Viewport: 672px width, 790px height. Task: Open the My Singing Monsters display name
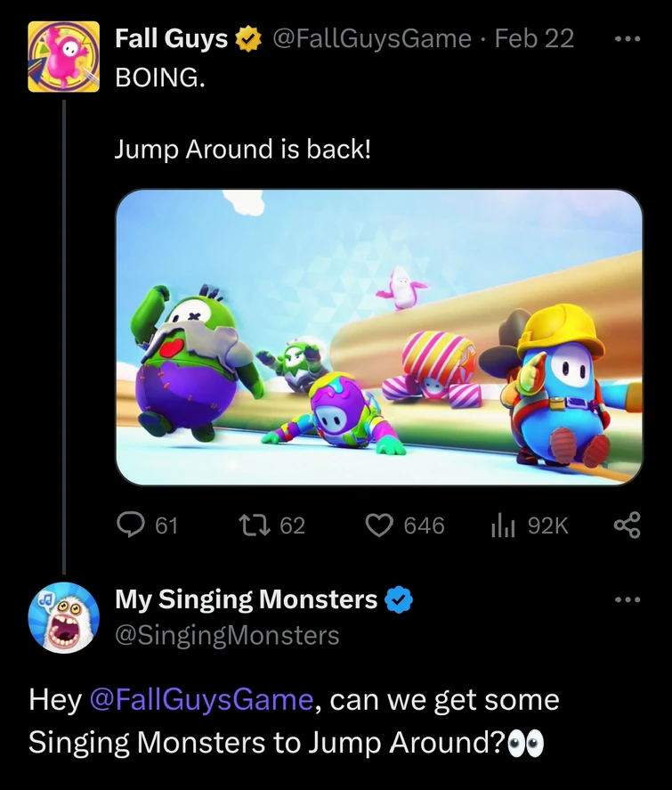[246, 600]
